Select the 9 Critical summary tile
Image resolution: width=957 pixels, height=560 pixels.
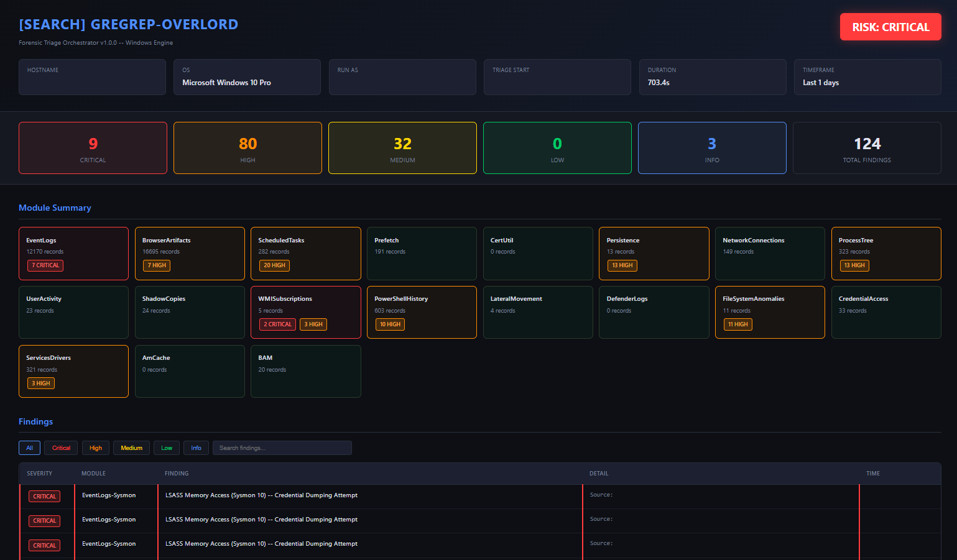[x=93, y=148]
